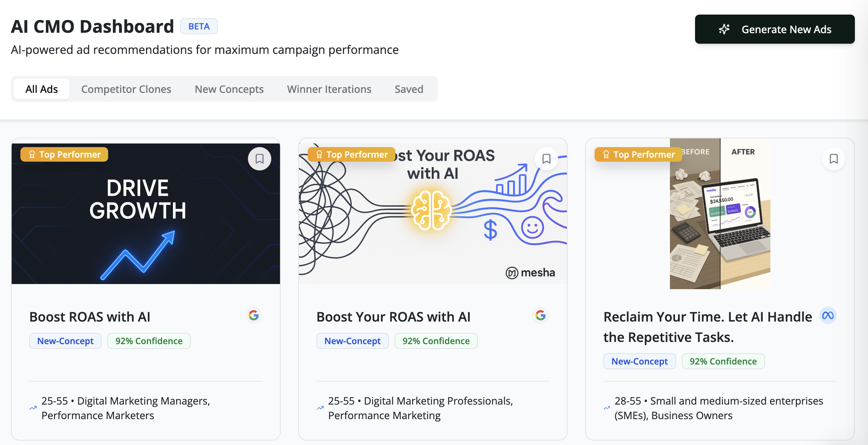
Task: Click the Meta icon beside Reclaim Your Time
Action: coord(828,315)
